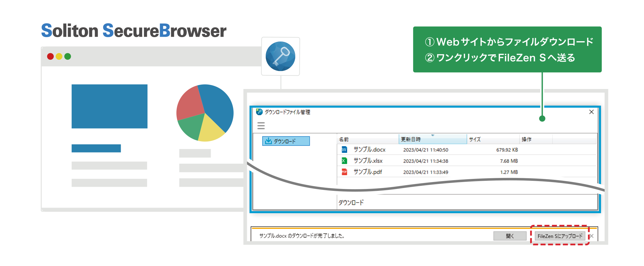The height and width of the screenshot is (266, 644).
Task: Select the ダウンロード folder in sidebar
Action: [x=286, y=141]
